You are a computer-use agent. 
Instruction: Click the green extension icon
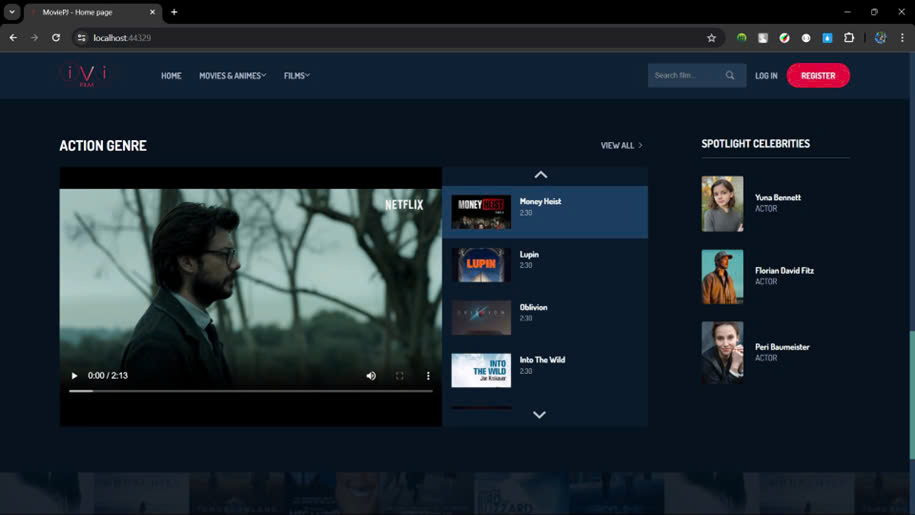741,37
